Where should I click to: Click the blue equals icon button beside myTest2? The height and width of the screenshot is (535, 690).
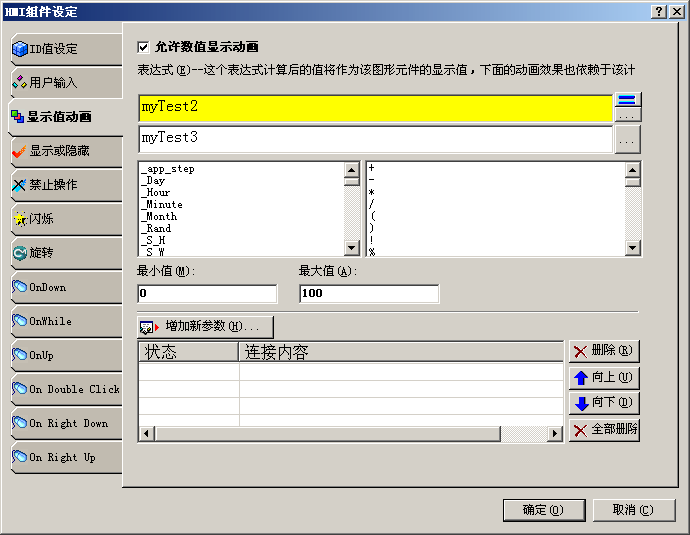[627, 100]
